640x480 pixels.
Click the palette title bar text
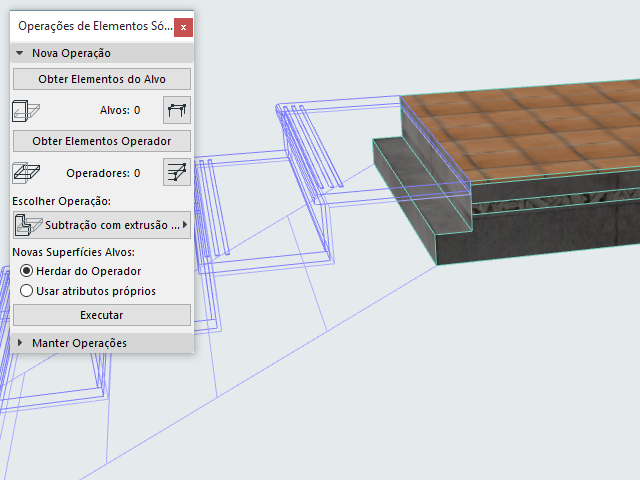pos(88,28)
